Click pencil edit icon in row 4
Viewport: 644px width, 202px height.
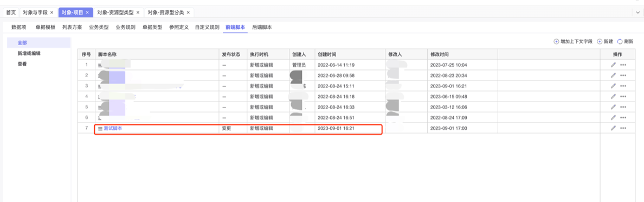[x=613, y=96]
